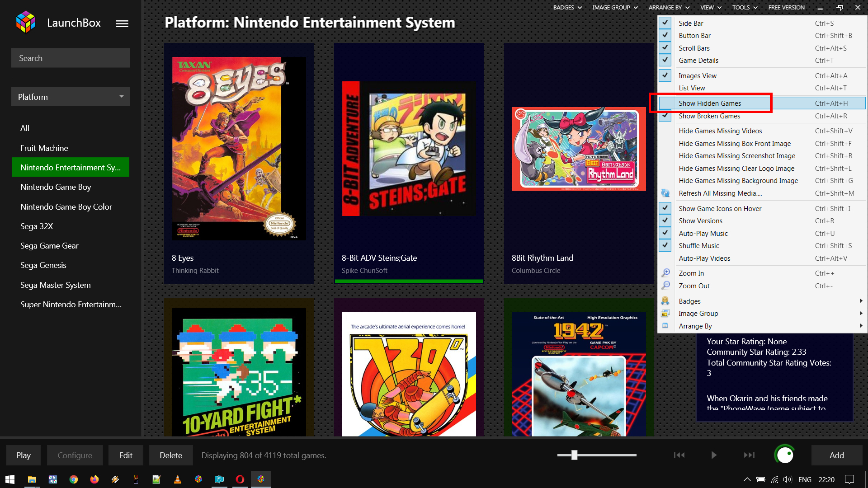Click the green music volume knob
868x488 pixels.
pyautogui.click(x=785, y=455)
